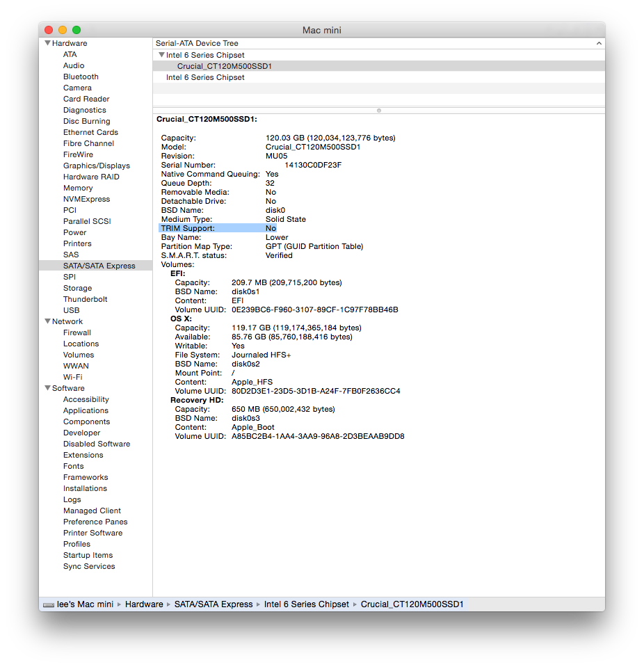Select Fibre Channel item
This screenshot has height=667, width=644.
(x=88, y=143)
